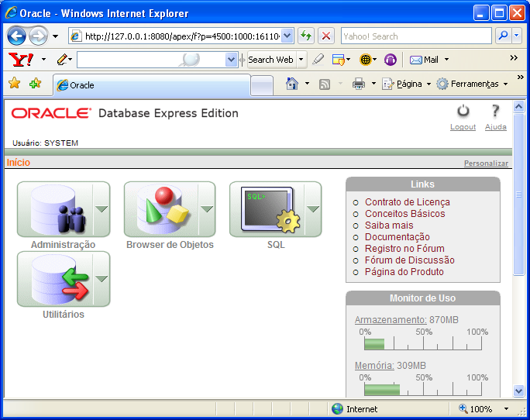This screenshot has height=420, width=530.
Task: Click the Ajuda link text
Action: [x=496, y=127]
